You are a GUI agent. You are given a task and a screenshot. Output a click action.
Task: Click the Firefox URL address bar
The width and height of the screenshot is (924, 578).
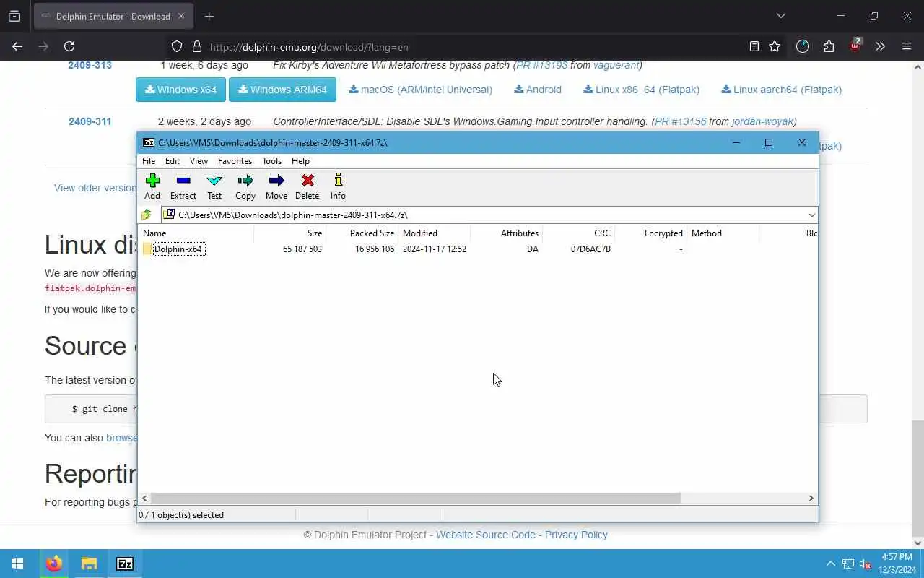(x=476, y=47)
